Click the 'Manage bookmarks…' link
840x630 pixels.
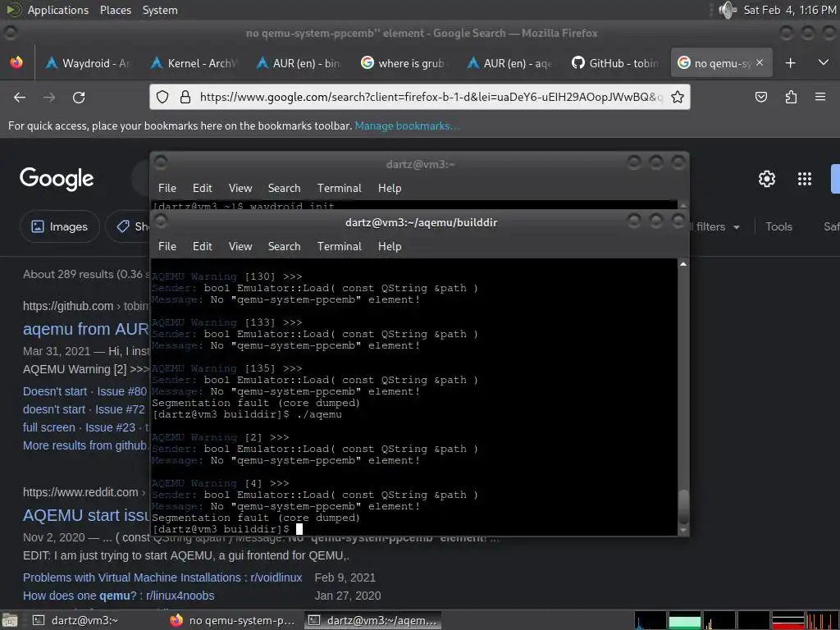pos(407,126)
